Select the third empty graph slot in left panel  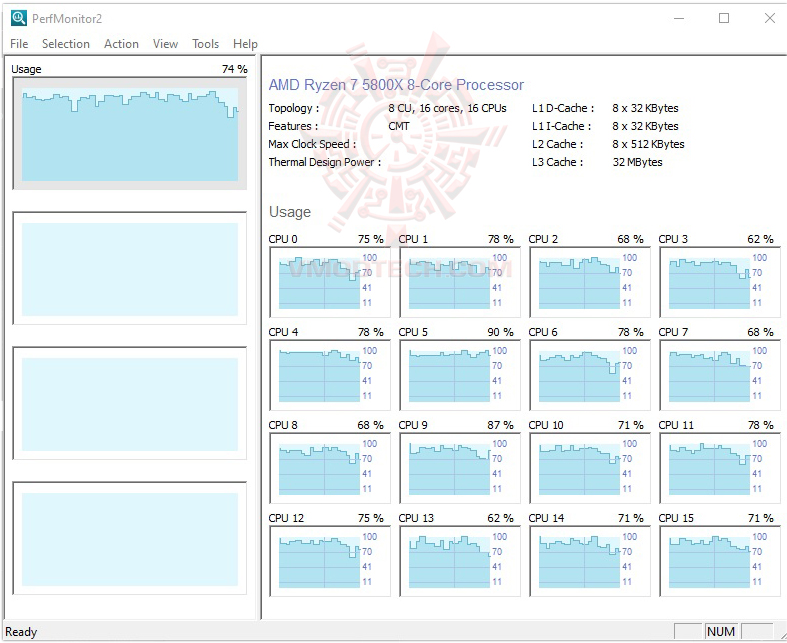(x=129, y=404)
